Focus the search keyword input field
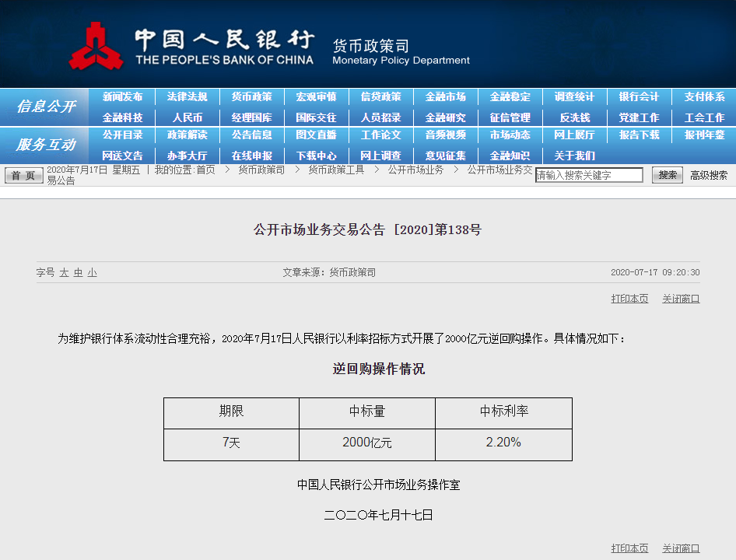 [589, 176]
